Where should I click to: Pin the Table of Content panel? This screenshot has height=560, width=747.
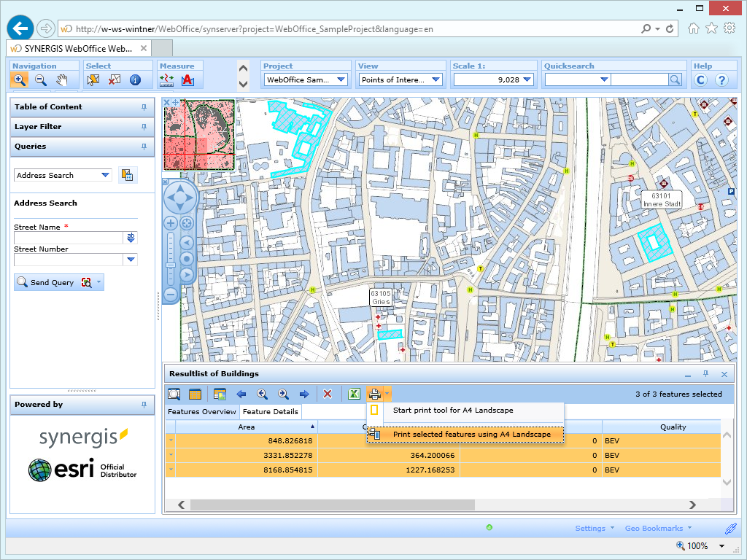144,107
